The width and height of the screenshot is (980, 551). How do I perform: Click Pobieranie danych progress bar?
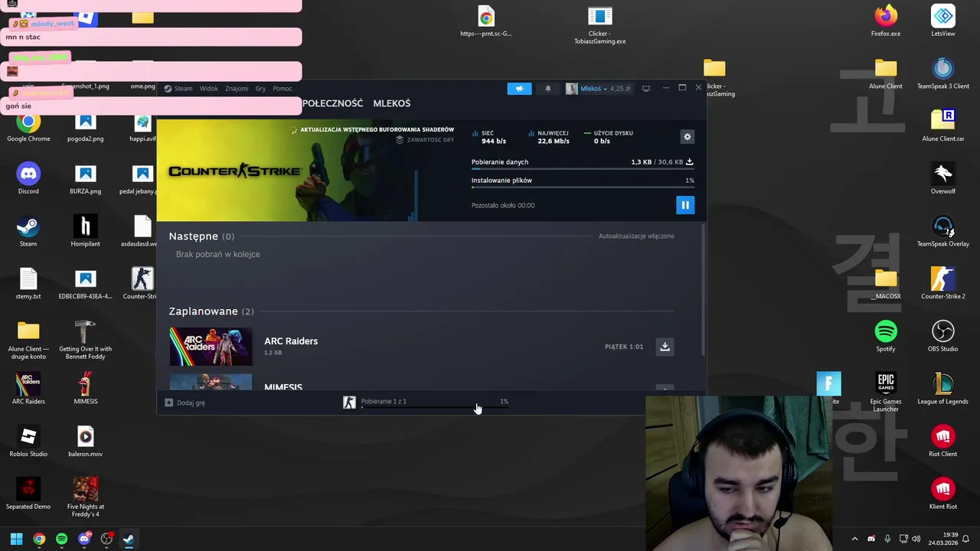point(583,168)
